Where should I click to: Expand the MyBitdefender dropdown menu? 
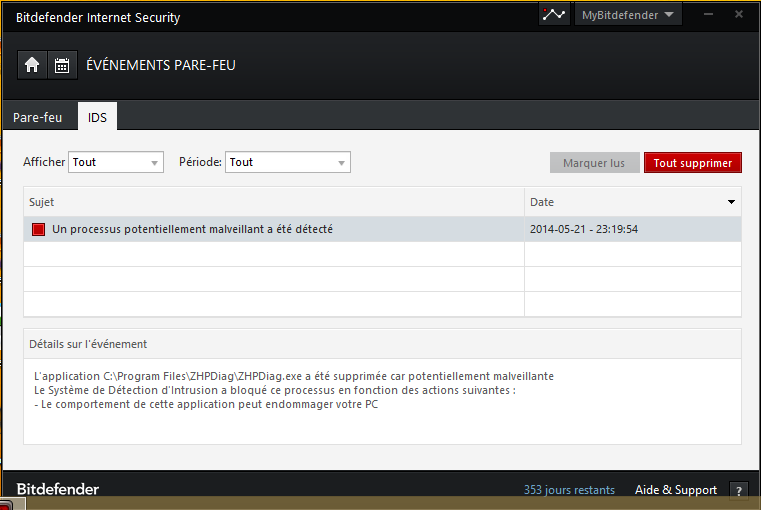point(628,15)
